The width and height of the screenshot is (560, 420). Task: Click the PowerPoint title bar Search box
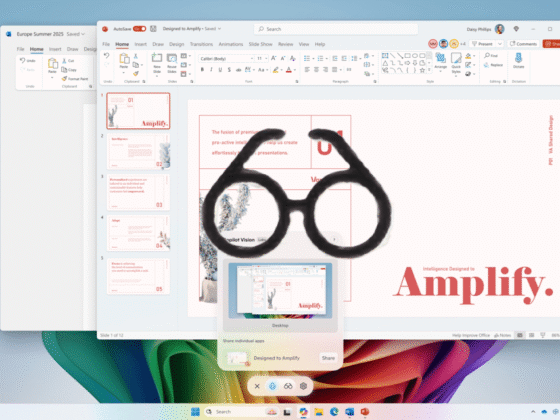click(336, 29)
